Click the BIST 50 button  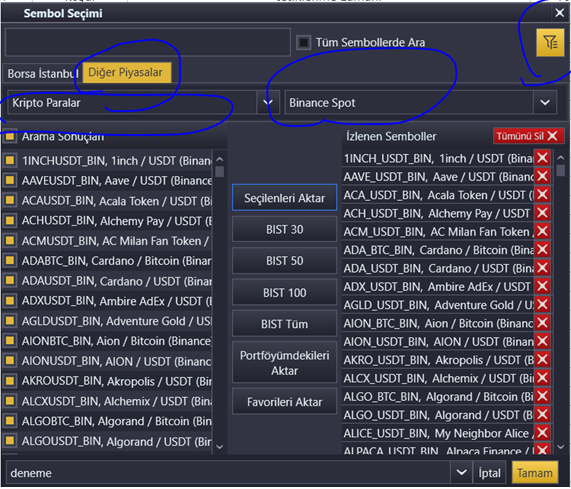(284, 261)
